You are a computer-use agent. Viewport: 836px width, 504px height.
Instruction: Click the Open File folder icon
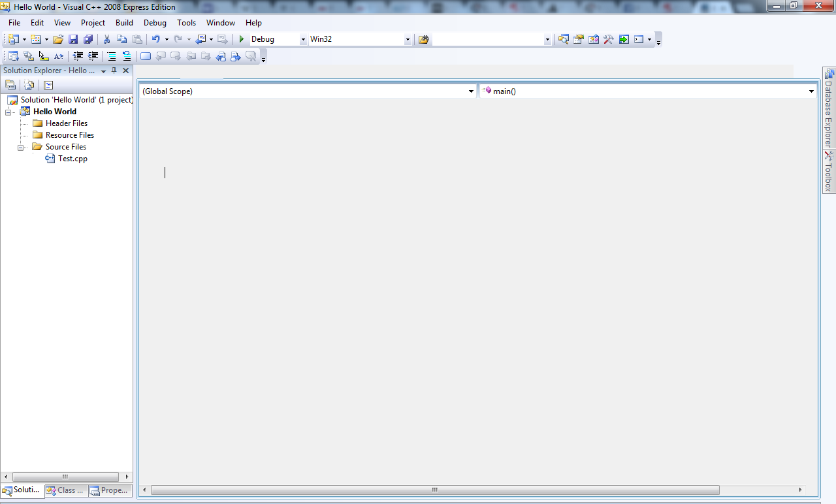pos(58,39)
